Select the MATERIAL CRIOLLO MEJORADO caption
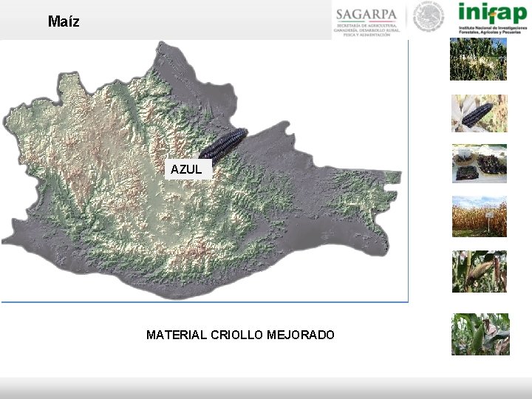Image resolution: width=532 pixels, height=399 pixels. (240, 335)
